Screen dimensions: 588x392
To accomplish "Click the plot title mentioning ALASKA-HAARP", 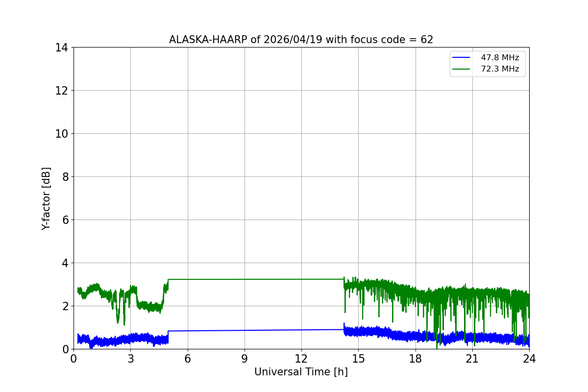I will pyautogui.click(x=301, y=40).
